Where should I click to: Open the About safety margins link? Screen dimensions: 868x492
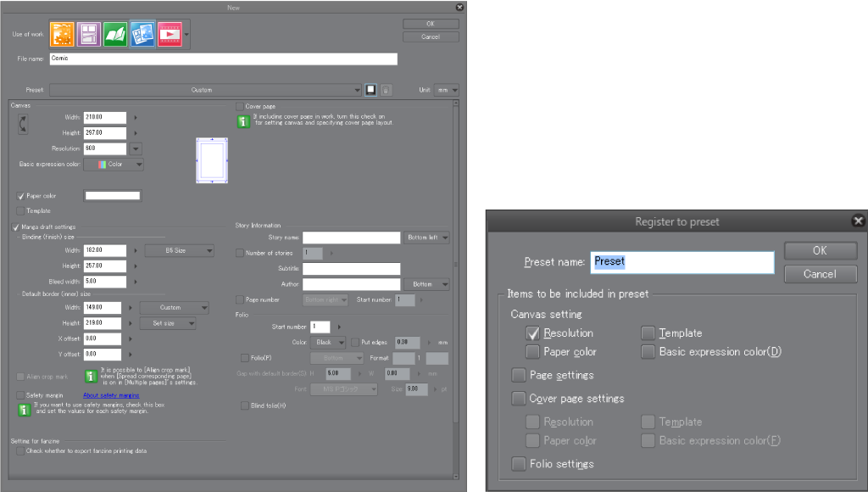tap(111, 395)
